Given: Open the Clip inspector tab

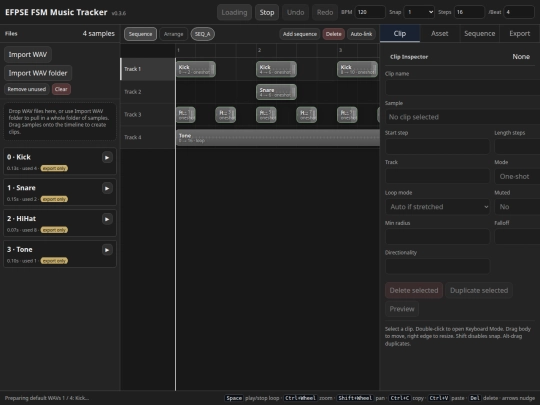Looking at the screenshot, I should coord(400,33).
